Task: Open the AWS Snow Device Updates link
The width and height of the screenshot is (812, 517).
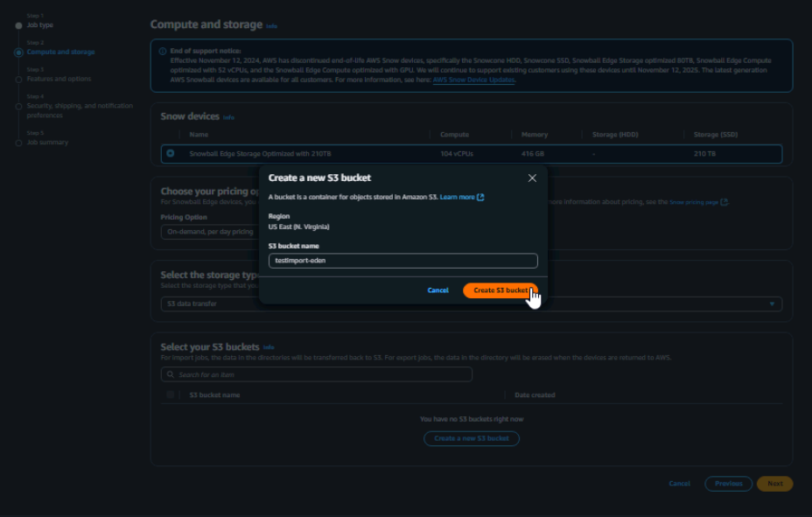Action: pyautogui.click(x=473, y=80)
